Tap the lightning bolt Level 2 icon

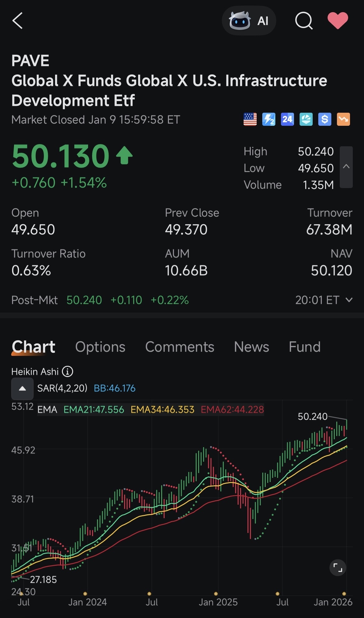click(269, 119)
